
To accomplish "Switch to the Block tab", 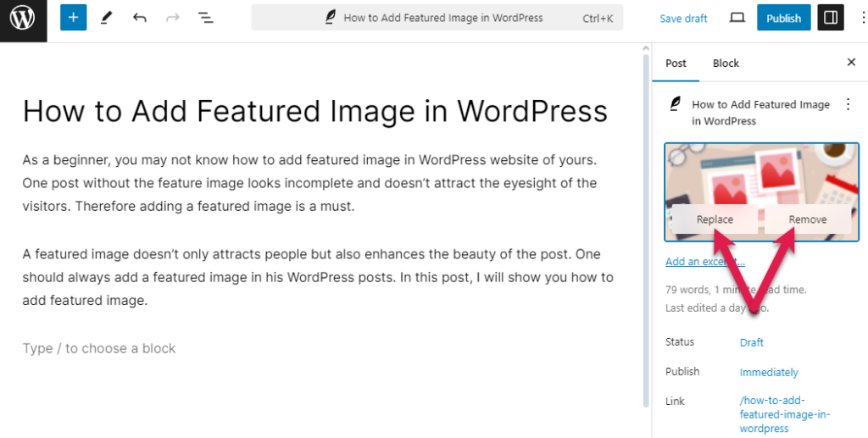I will (726, 63).
